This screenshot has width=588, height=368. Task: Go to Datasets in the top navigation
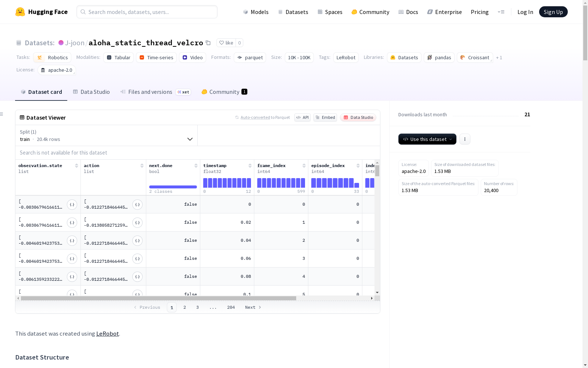click(x=293, y=12)
